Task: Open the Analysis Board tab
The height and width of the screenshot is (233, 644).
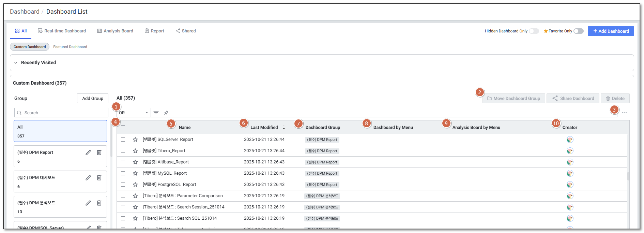Action: (x=115, y=31)
